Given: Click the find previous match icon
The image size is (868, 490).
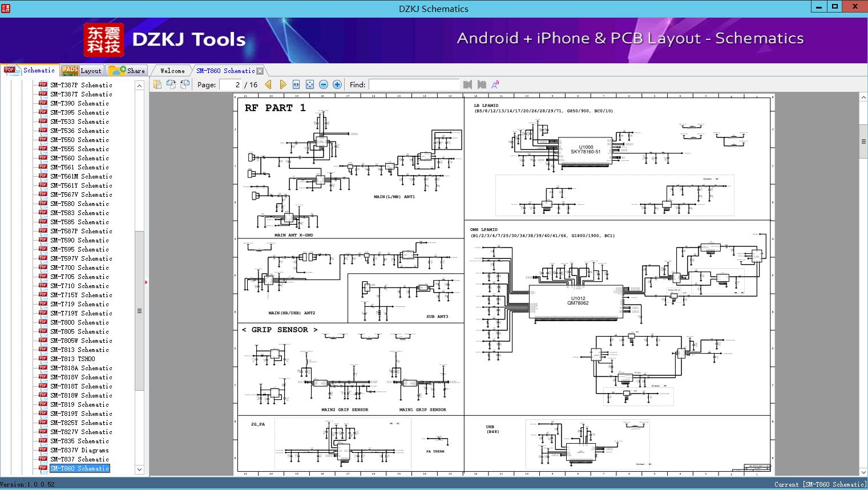Looking at the screenshot, I should [468, 84].
